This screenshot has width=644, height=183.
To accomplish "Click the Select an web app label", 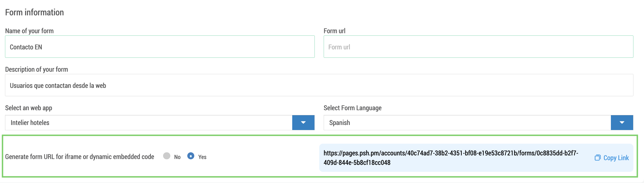I will pyautogui.click(x=29, y=108).
